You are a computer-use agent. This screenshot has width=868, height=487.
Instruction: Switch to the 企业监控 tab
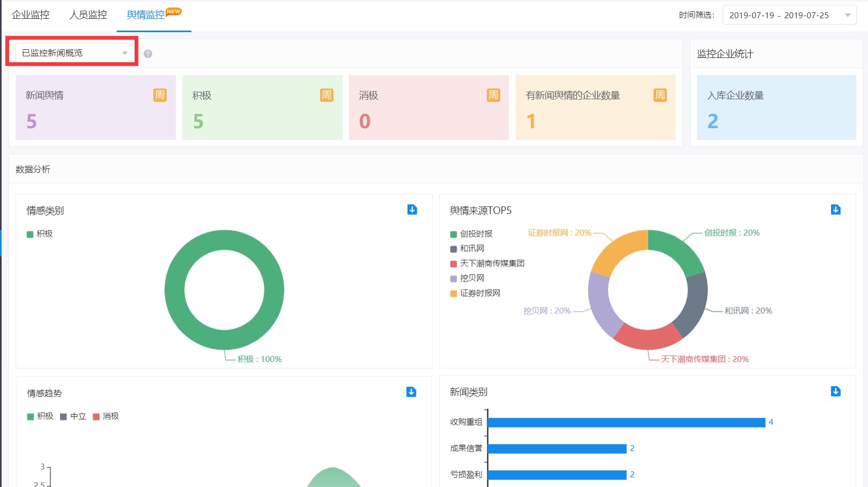31,15
